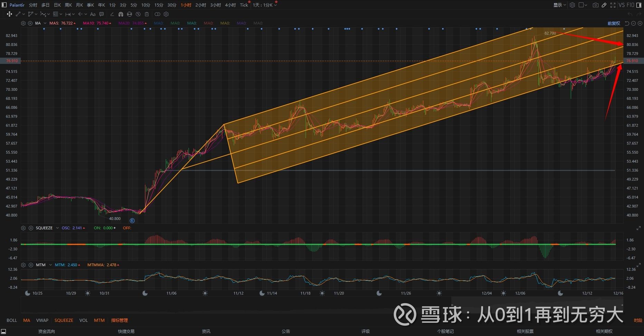Click the 前复权 adjustment setting
644x336 pixels.
click(614, 23)
